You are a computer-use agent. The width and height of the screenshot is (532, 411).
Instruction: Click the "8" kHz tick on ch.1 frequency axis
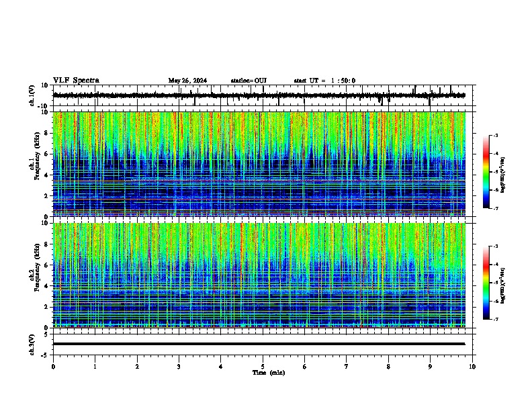[x=46, y=133]
